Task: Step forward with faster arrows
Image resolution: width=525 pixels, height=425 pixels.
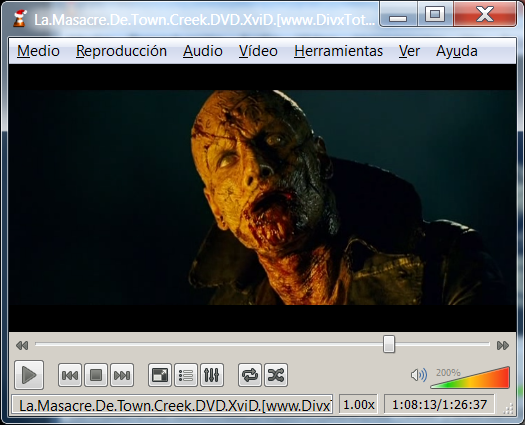Action: 503,345
